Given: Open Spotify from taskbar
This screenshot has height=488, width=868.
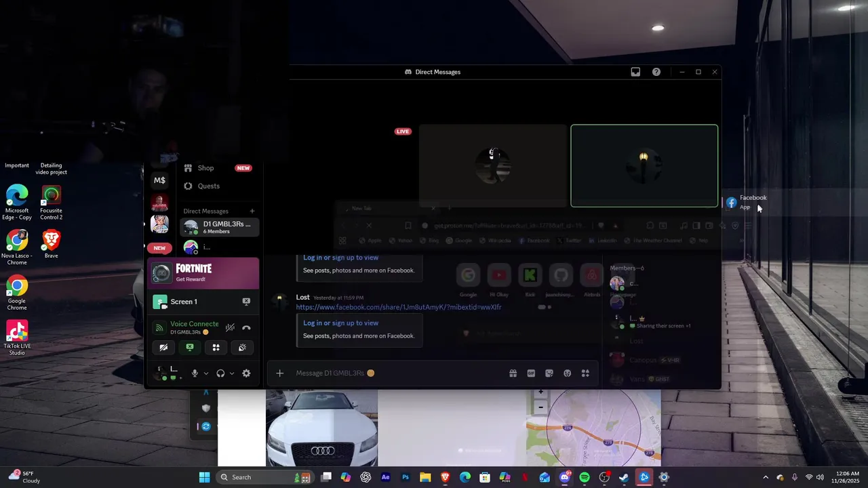Looking at the screenshot, I should pyautogui.click(x=585, y=477).
